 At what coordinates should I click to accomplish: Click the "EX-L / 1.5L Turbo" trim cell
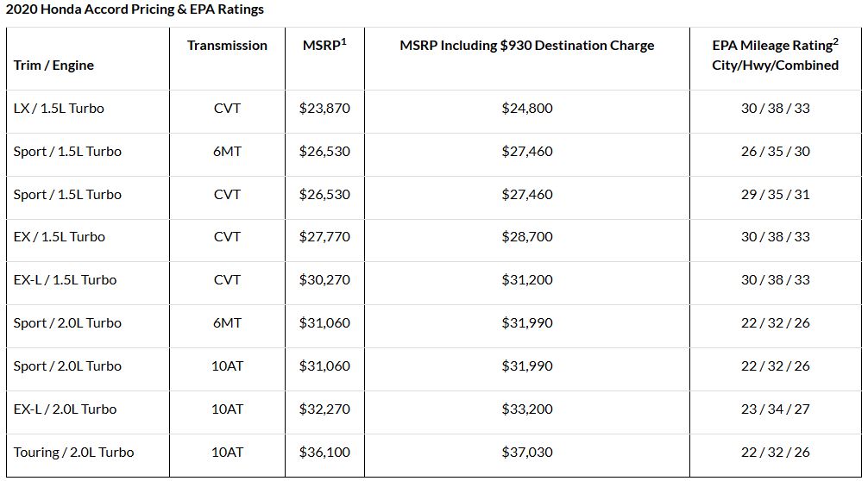coord(65,280)
